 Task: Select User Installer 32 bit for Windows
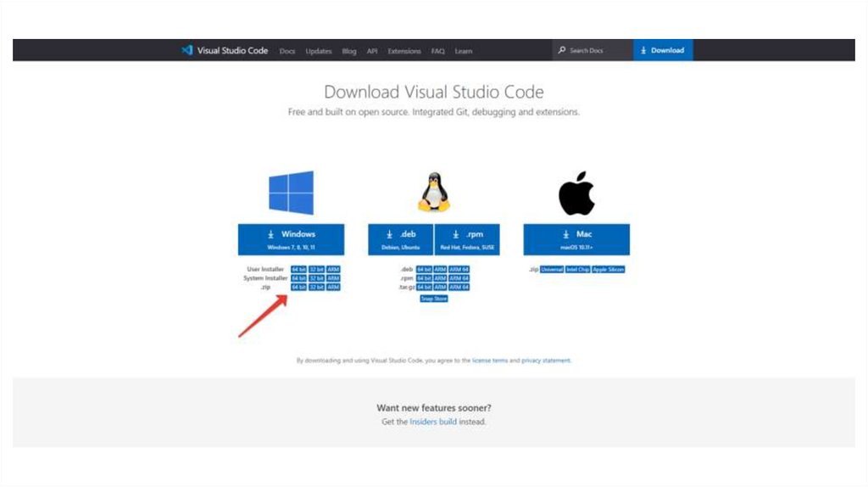(x=316, y=269)
